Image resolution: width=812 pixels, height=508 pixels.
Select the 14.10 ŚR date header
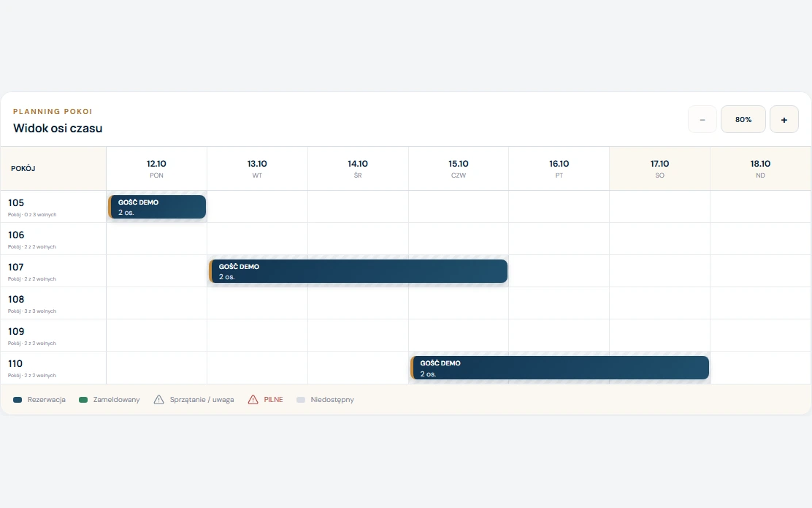click(358, 168)
